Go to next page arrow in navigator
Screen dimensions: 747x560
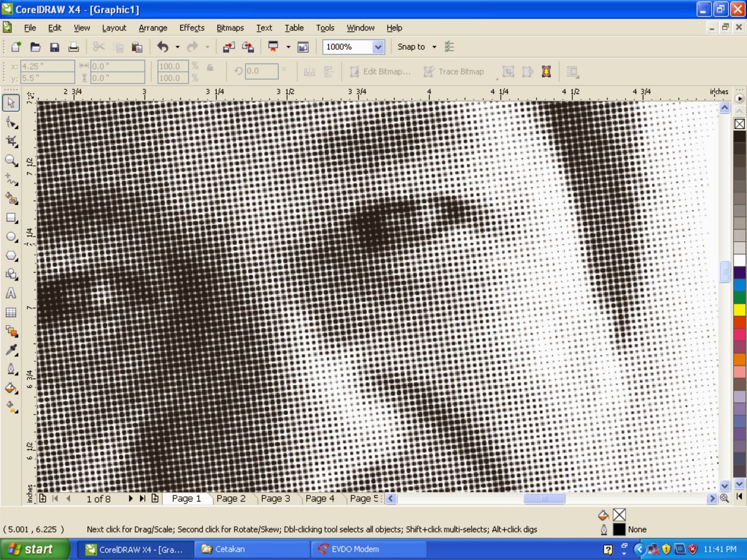pyautogui.click(x=131, y=498)
